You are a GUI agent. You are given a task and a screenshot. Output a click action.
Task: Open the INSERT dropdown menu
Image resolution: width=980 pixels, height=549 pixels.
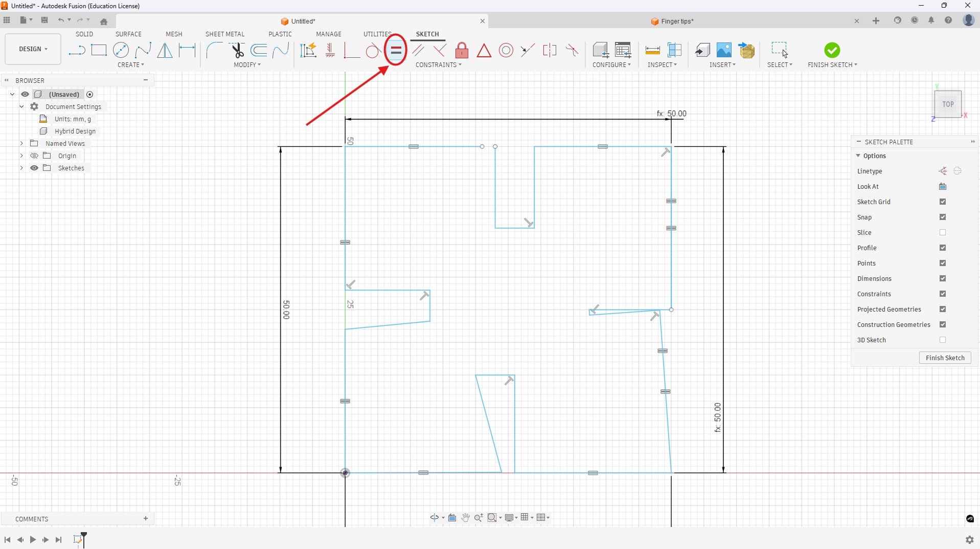723,65
